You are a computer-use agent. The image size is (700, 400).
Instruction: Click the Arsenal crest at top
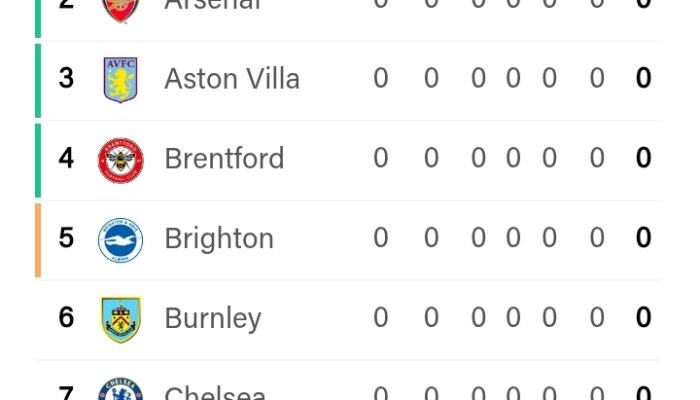(x=121, y=9)
